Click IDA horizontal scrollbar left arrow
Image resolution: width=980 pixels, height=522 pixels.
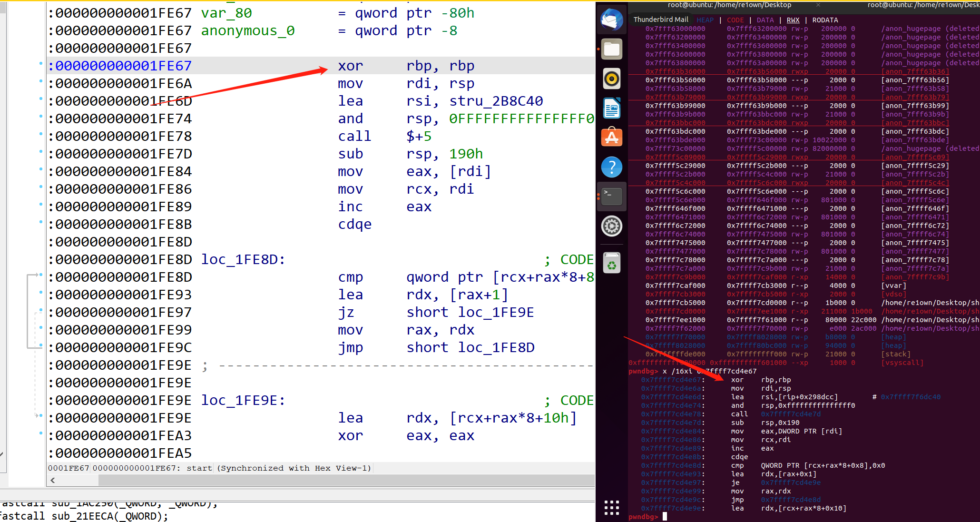(x=53, y=481)
